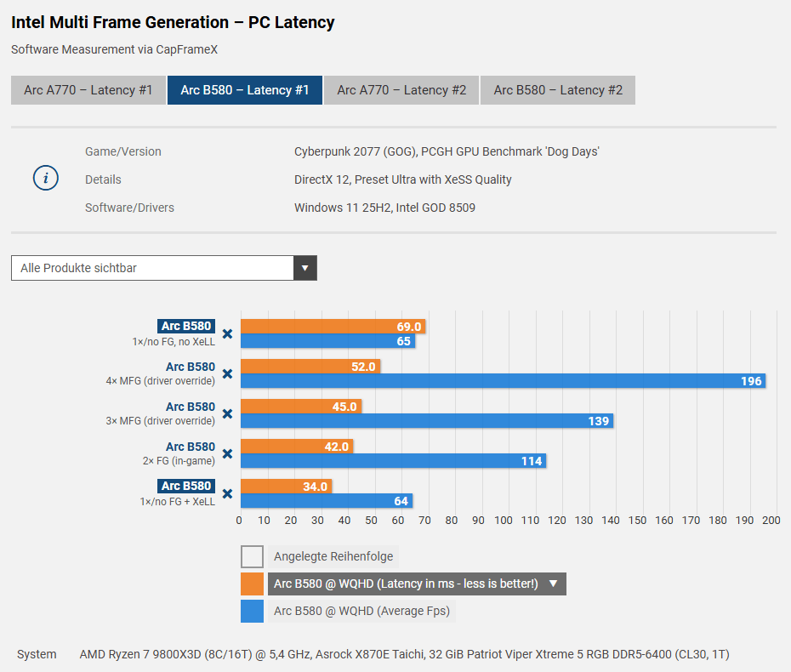Image resolution: width=791 pixels, height=672 pixels.
Task: Toggle the blue Average Fps series box
Action: [x=252, y=611]
